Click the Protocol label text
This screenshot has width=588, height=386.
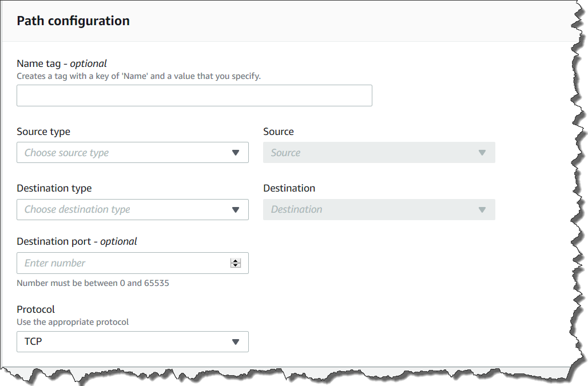35,309
